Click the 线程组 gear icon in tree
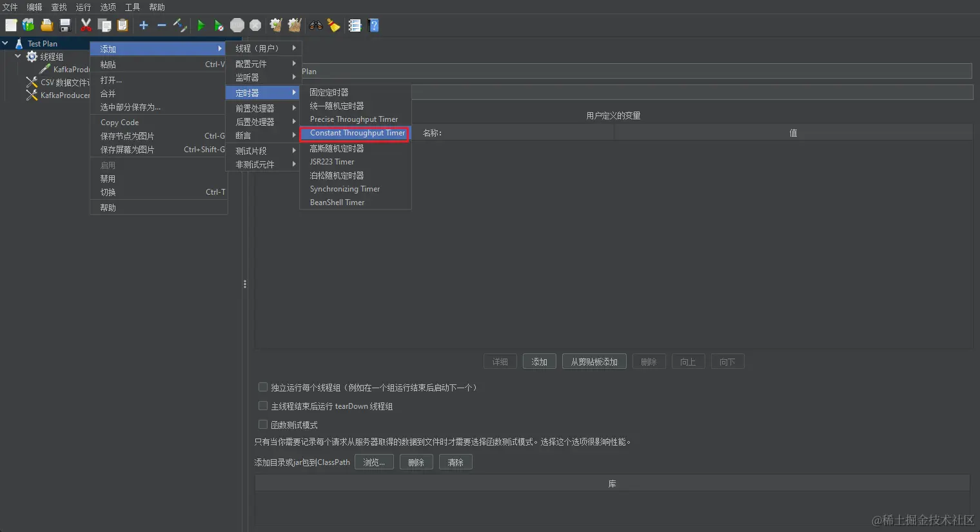Image resolution: width=980 pixels, height=532 pixels. pyautogui.click(x=32, y=57)
